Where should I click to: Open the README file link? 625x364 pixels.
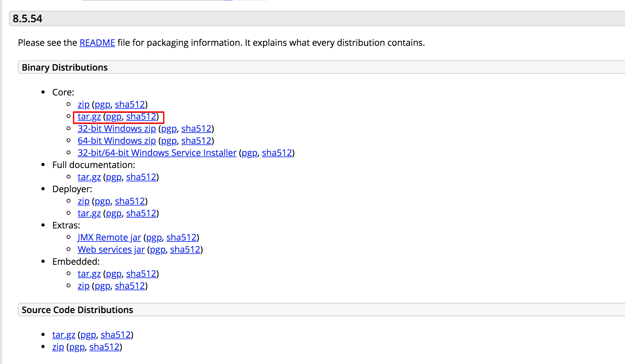pos(97,43)
